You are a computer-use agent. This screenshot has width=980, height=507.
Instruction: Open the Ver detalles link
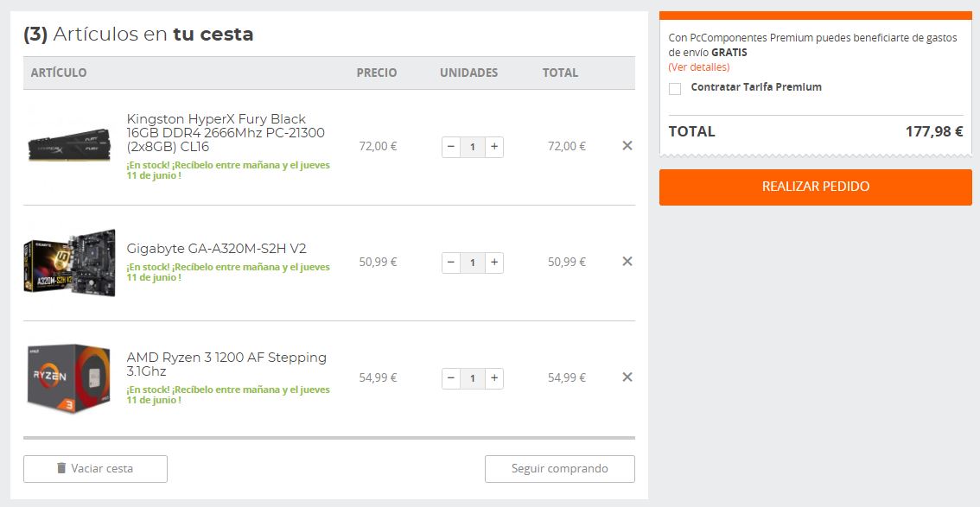pos(698,67)
